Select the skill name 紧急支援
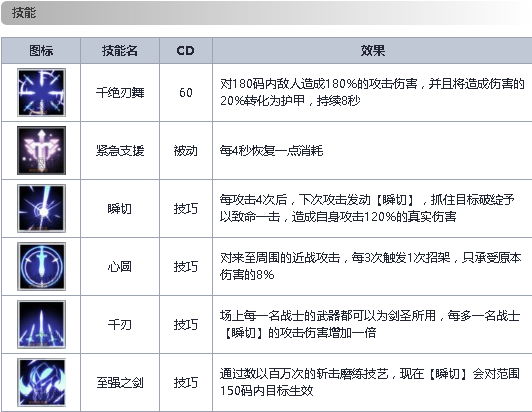Viewport: 532px width, 412px height. tap(120, 151)
